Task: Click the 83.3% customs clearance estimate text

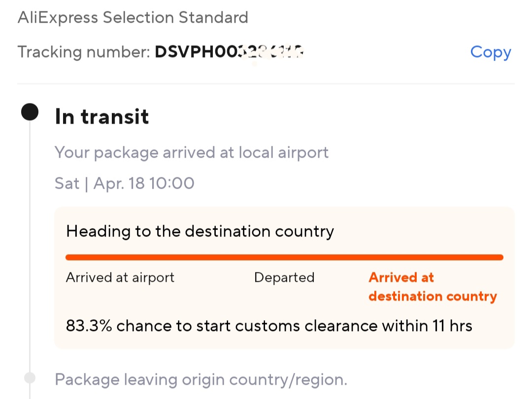Action: [x=269, y=326]
